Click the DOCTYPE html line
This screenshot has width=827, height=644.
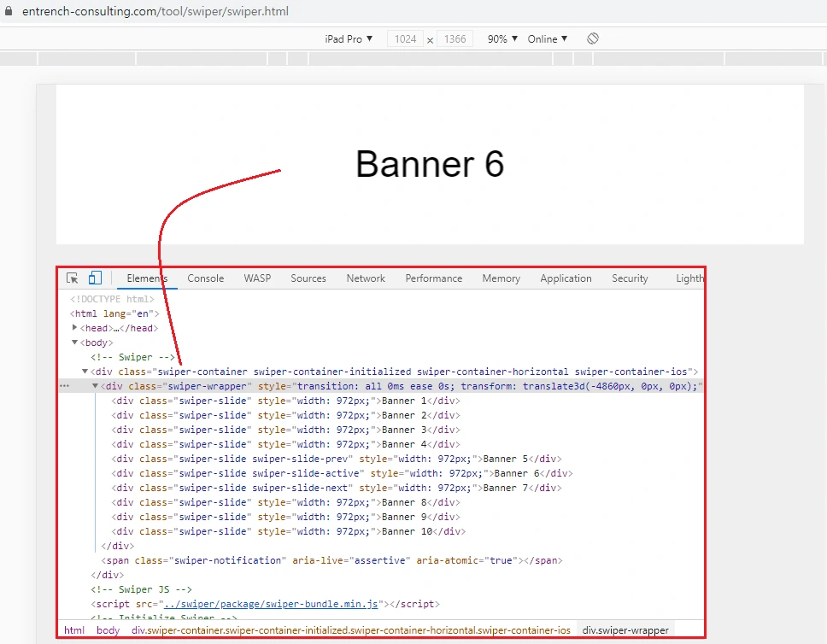(x=112, y=299)
